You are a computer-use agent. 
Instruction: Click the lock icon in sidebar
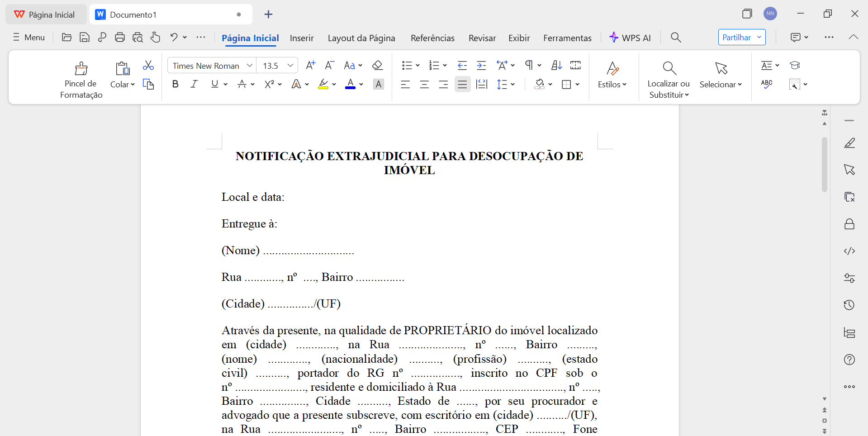click(x=849, y=224)
